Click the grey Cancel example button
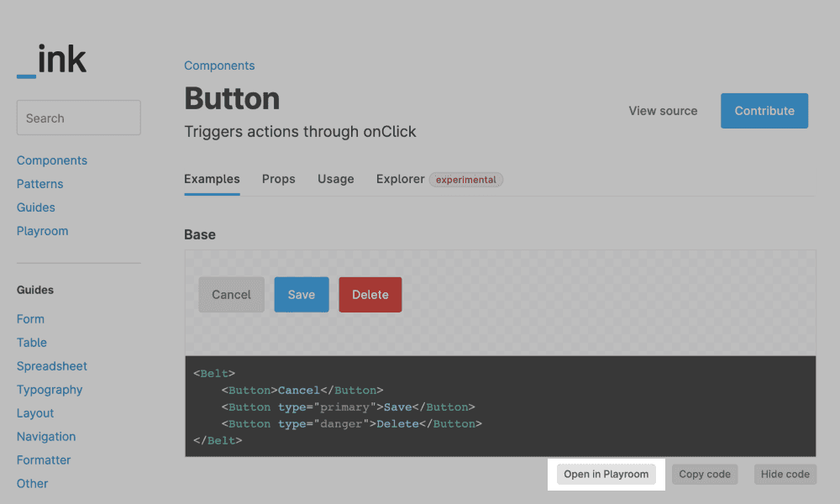Screen dimensions: 840x504 click(232, 295)
